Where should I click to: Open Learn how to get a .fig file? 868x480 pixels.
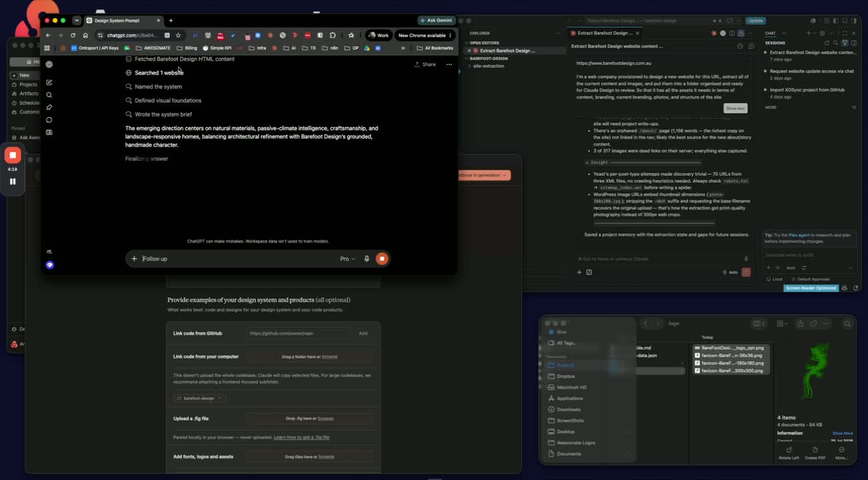[301, 437]
